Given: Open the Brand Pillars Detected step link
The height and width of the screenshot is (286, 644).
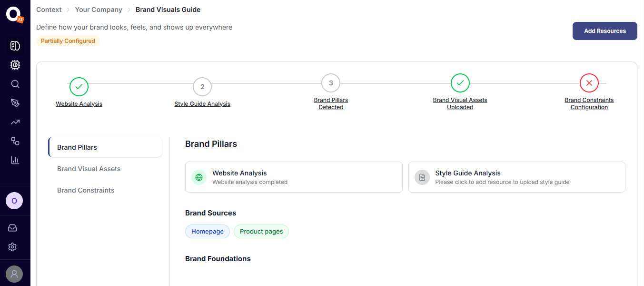Looking at the screenshot, I should click(x=331, y=103).
